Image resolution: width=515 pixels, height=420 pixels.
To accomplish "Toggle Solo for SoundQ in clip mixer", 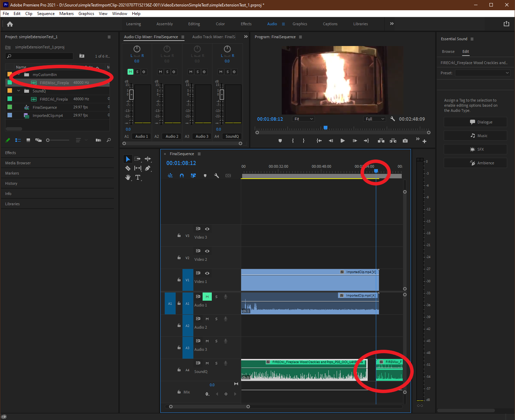I will click(x=227, y=72).
